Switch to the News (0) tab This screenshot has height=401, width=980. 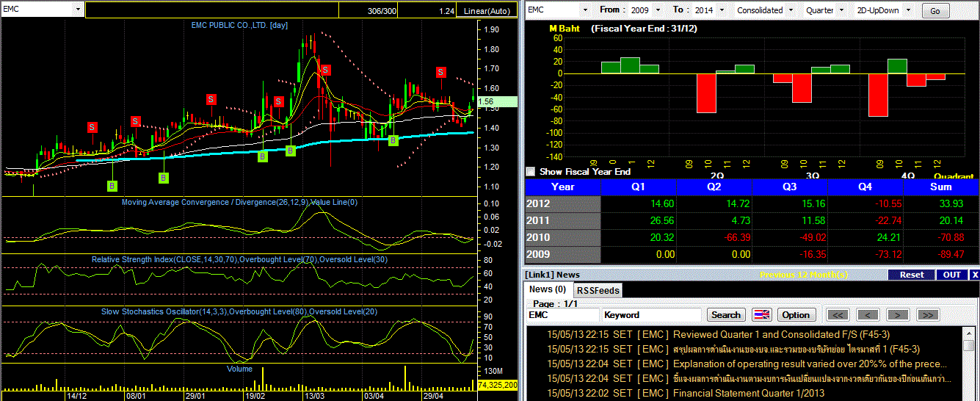pos(548,289)
